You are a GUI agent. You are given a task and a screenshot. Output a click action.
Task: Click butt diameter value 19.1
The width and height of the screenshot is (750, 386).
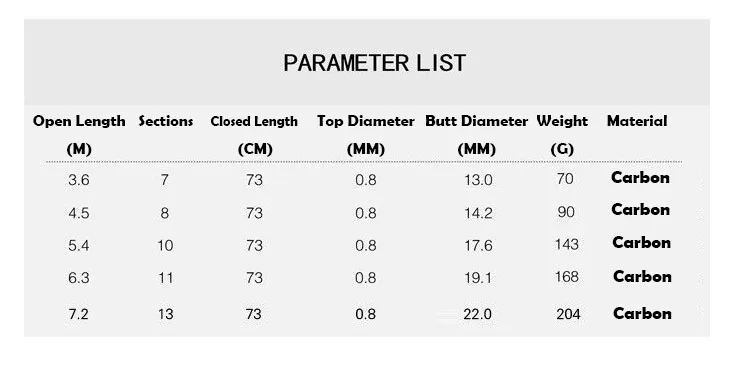[478, 277]
